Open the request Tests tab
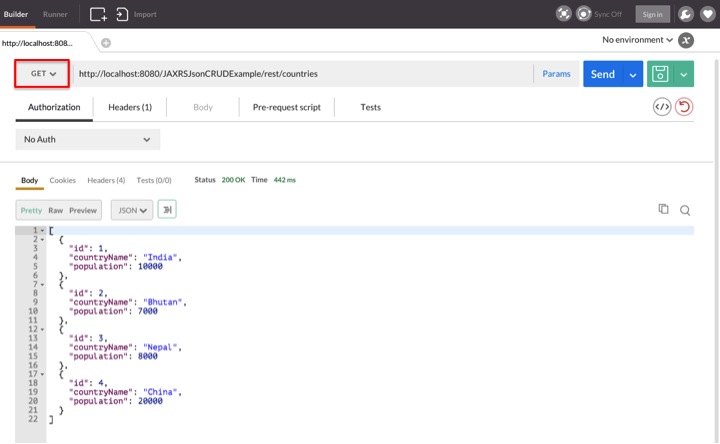 (371, 107)
